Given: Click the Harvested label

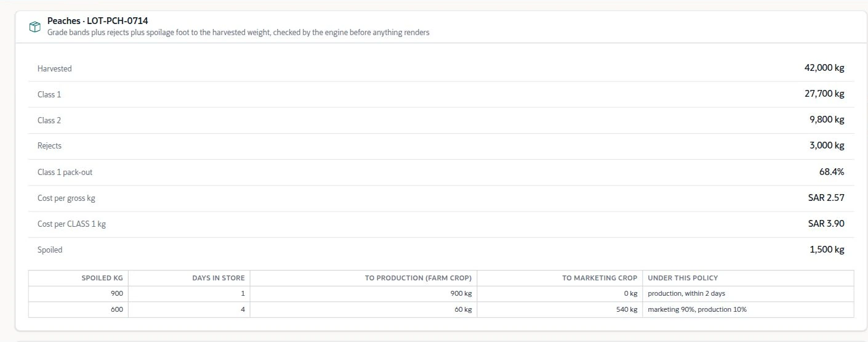Looking at the screenshot, I should click(x=54, y=68).
